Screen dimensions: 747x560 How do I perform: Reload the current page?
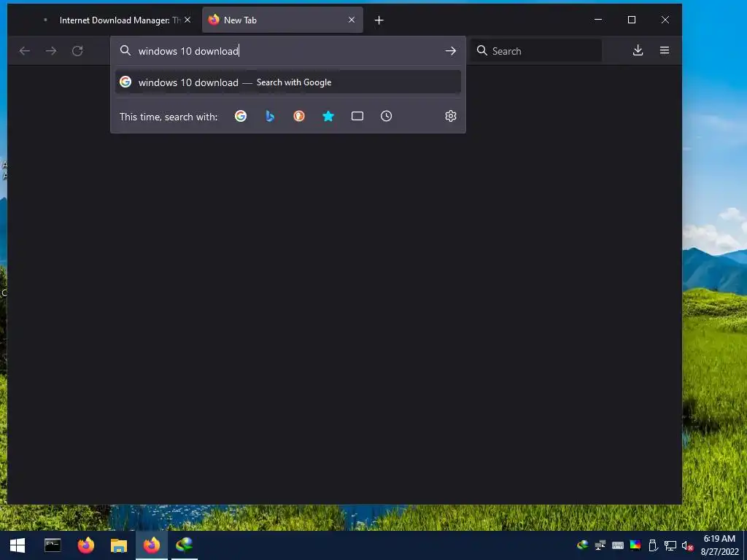pos(77,51)
